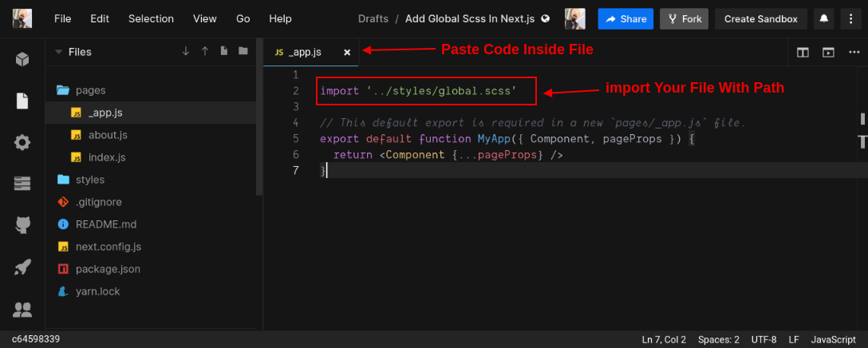Screen dimensions: 868x348
Task: Click the Drafts breadcrumb link
Action: [373, 19]
